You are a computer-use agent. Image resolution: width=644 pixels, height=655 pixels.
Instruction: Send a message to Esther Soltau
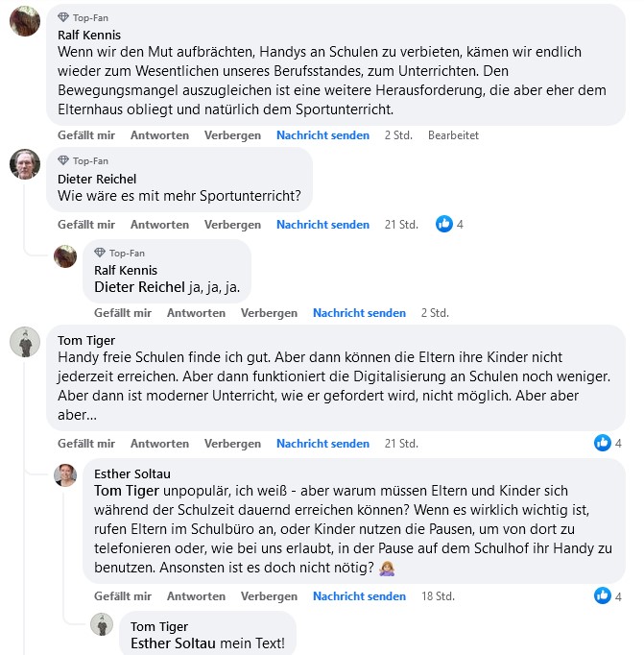tap(359, 596)
